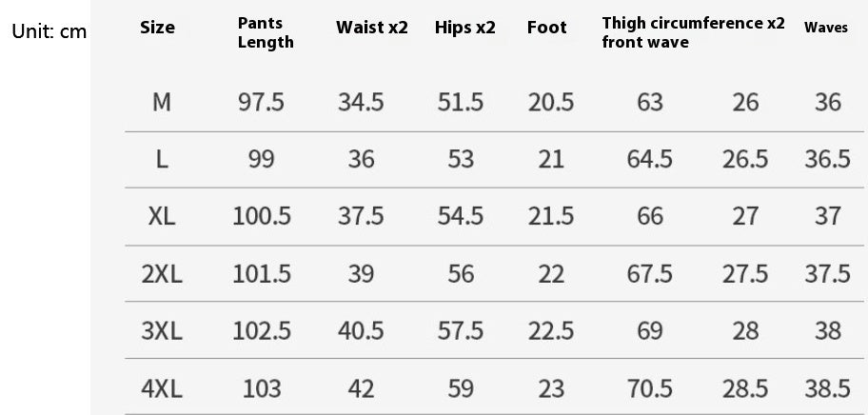Click the "Foot" column header
Viewport: 868px width, 415px height.
(x=546, y=28)
